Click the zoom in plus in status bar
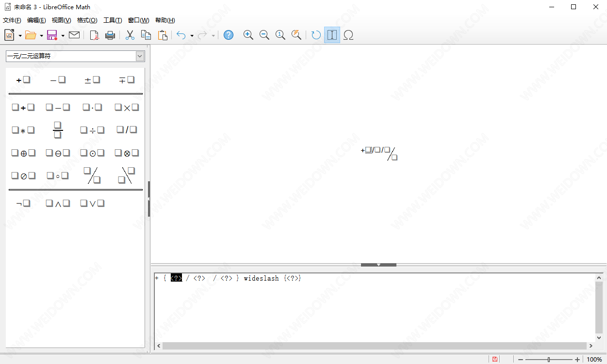607x364 pixels. (x=577, y=359)
